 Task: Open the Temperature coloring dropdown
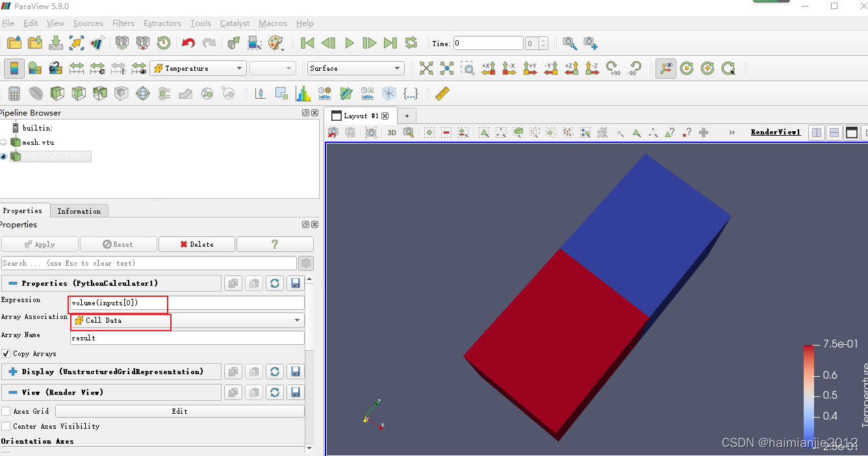point(198,68)
